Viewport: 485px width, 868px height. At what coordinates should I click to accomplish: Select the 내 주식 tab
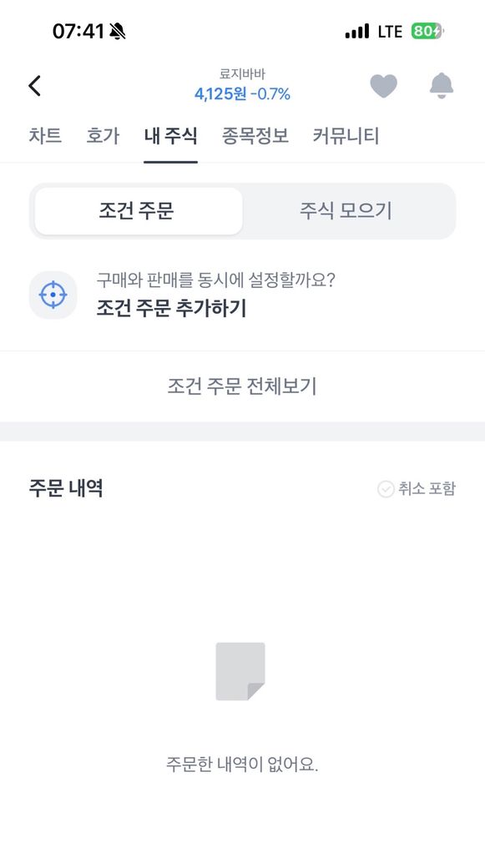pyautogui.click(x=170, y=135)
